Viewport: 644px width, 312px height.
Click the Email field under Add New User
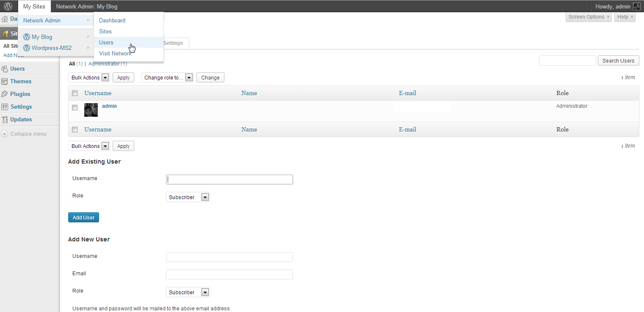[x=229, y=275]
